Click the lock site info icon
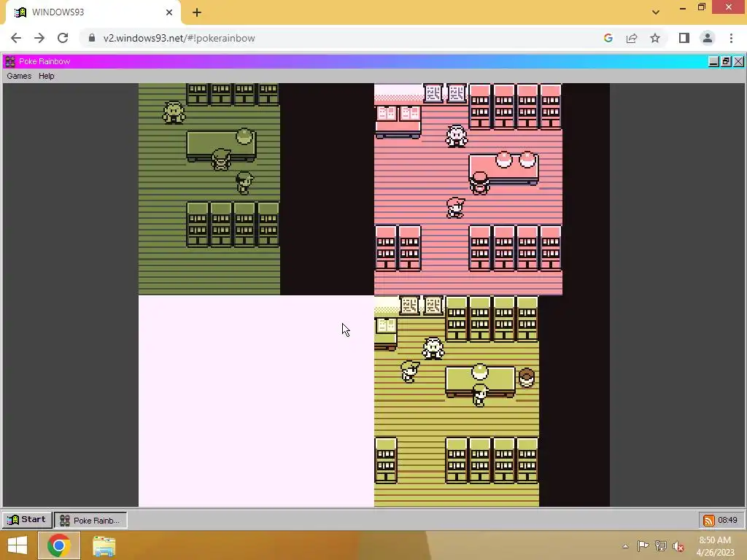This screenshot has height=560, width=747. click(x=92, y=38)
